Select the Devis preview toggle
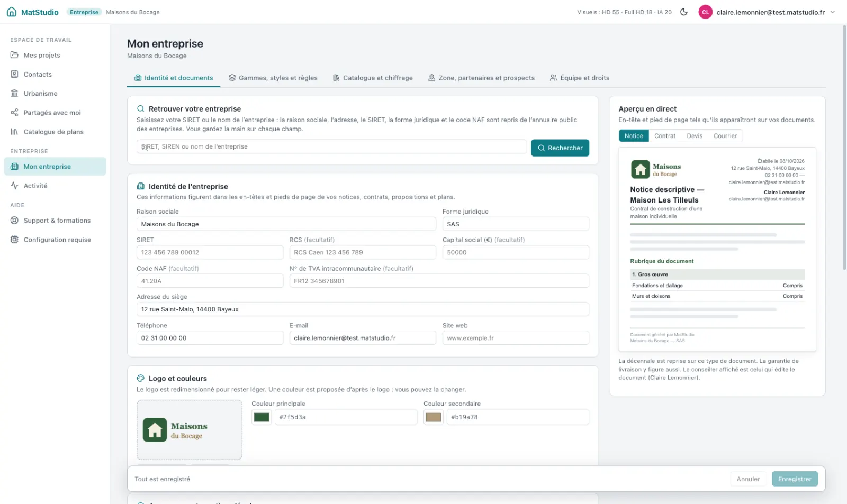This screenshot has width=847, height=504. 695,136
